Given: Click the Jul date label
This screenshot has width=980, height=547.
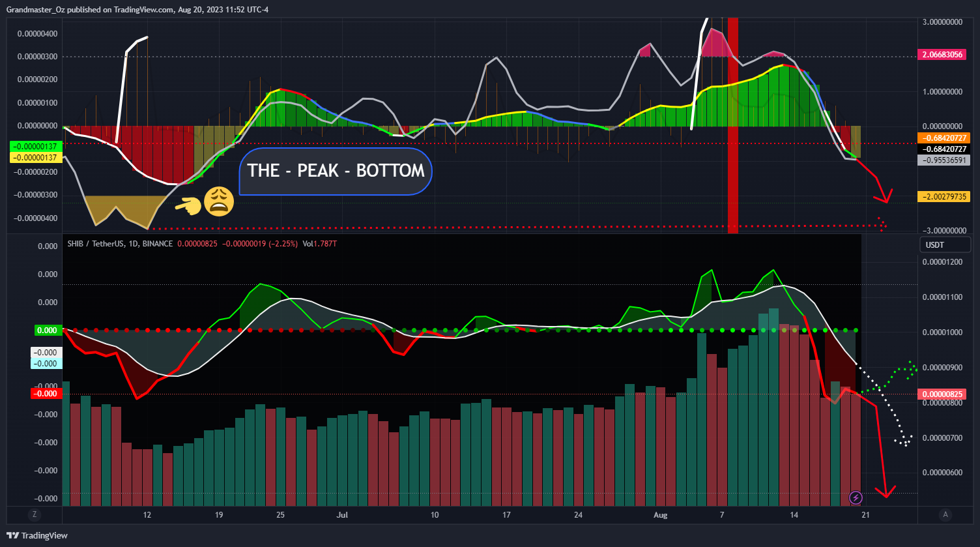Looking at the screenshot, I should pos(343,514).
